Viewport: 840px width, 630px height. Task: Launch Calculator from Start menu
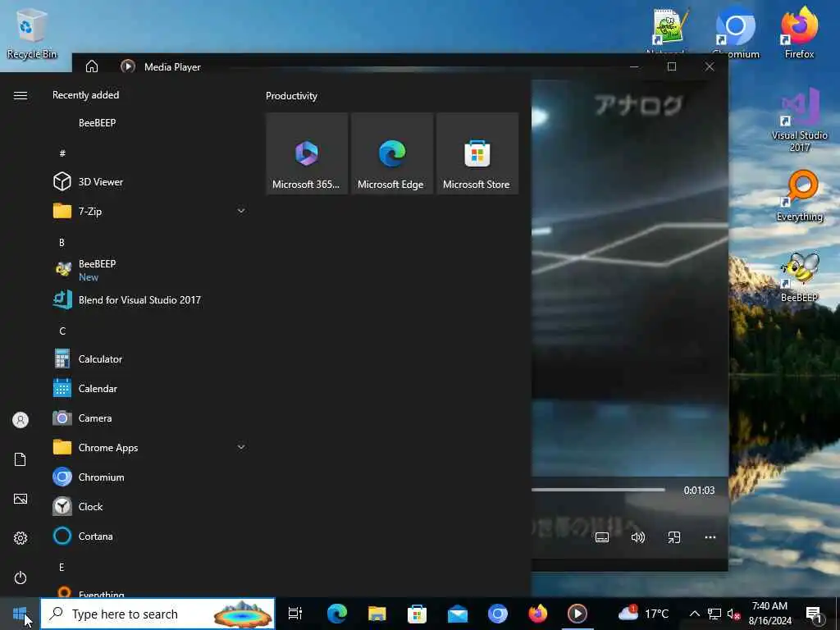tap(150, 359)
